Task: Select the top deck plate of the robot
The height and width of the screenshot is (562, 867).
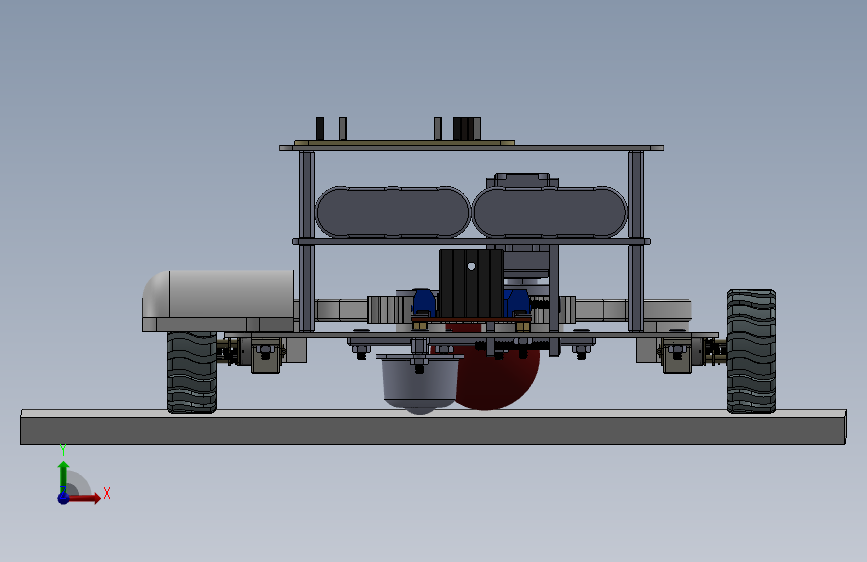Action: (472, 148)
